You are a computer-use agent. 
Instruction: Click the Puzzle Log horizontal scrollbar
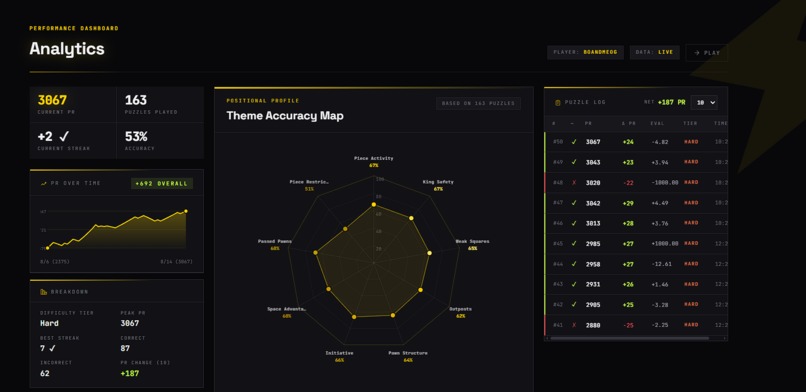629,338
